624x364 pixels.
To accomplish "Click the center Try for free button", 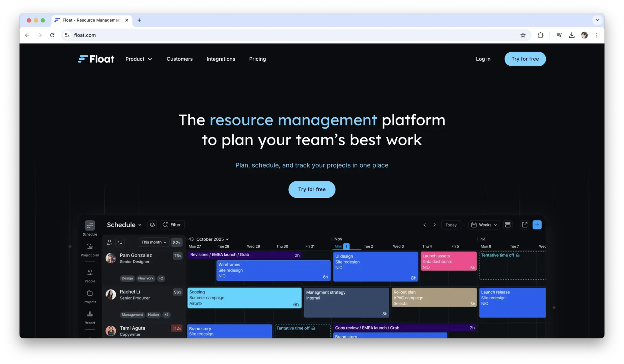I will pos(312,189).
